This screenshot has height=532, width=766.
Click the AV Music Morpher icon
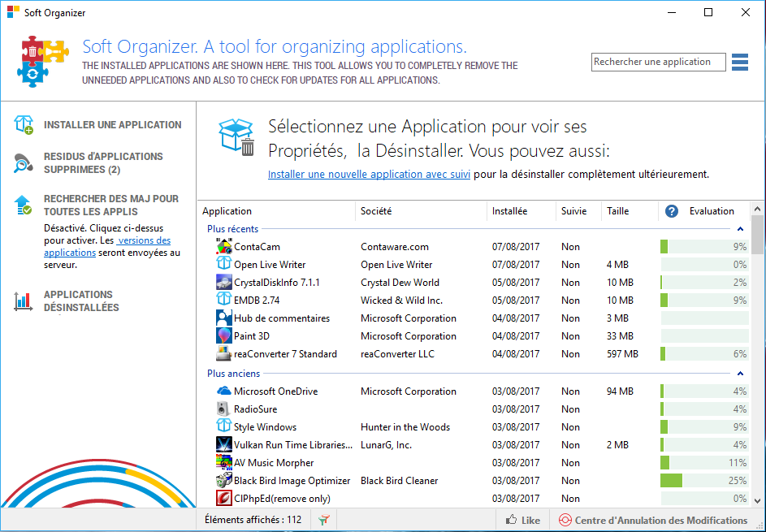click(x=223, y=462)
